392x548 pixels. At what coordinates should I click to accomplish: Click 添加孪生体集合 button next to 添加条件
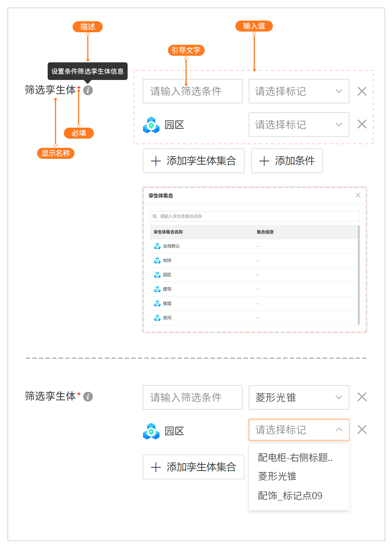click(193, 161)
